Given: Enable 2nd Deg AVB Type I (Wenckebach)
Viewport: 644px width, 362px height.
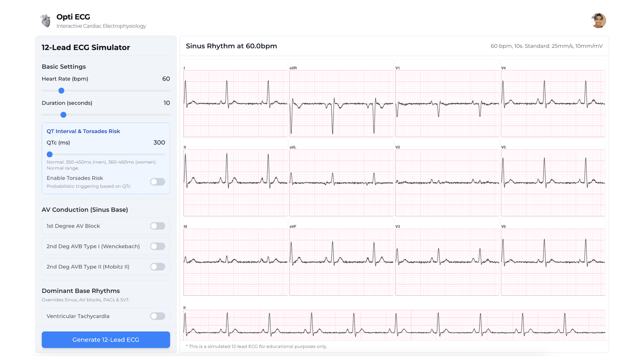Looking at the screenshot, I should tap(157, 246).
